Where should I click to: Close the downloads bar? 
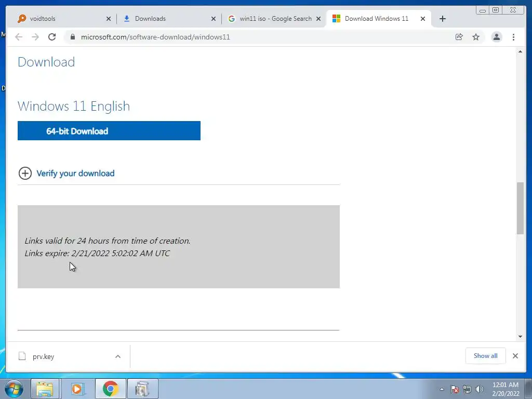click(x=515, y=356)
